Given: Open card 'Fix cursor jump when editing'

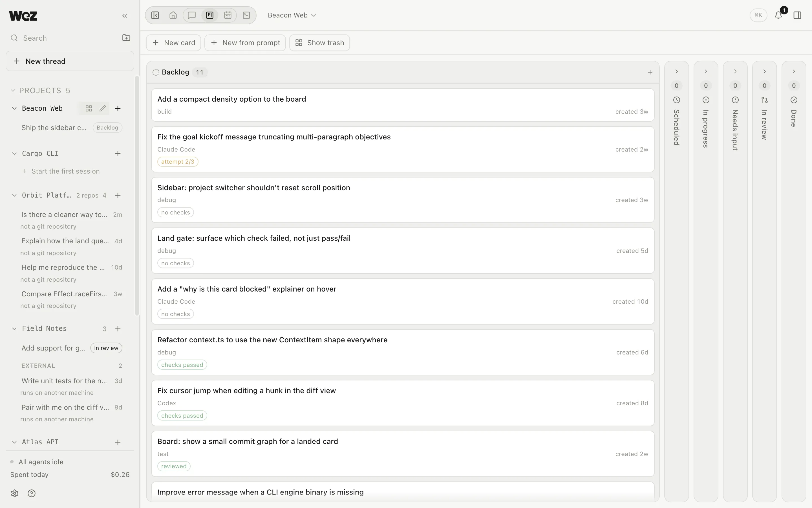Looking at the screenshot, I should point(403,403).
